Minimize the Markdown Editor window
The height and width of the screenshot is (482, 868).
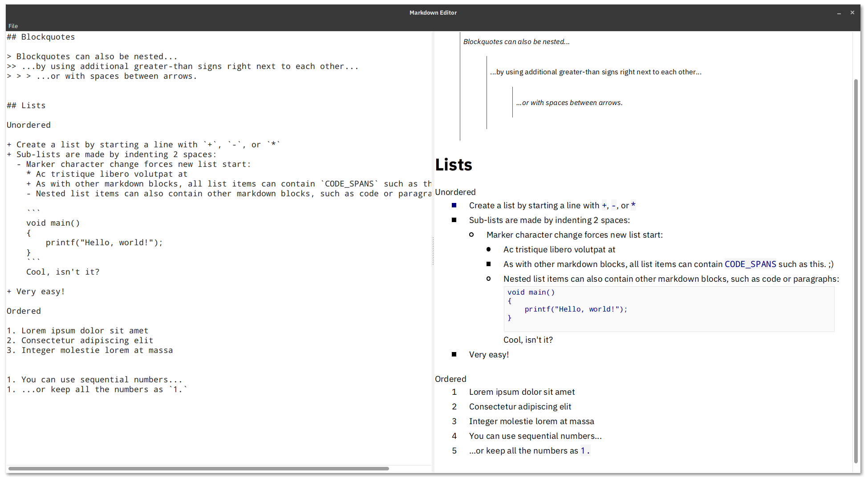coord(839,13)
